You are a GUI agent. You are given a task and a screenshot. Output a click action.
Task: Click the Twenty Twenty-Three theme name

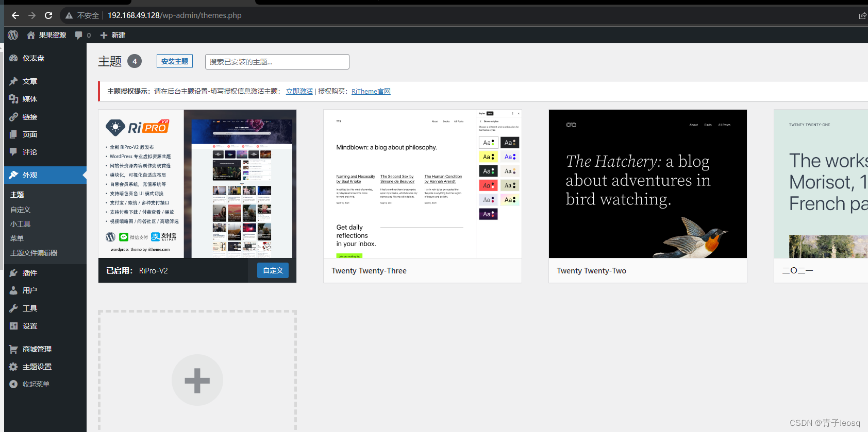pos(369,271)
